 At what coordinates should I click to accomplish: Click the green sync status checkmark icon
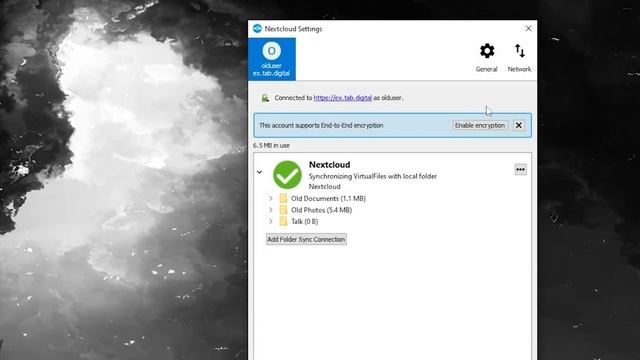(287, 175)
